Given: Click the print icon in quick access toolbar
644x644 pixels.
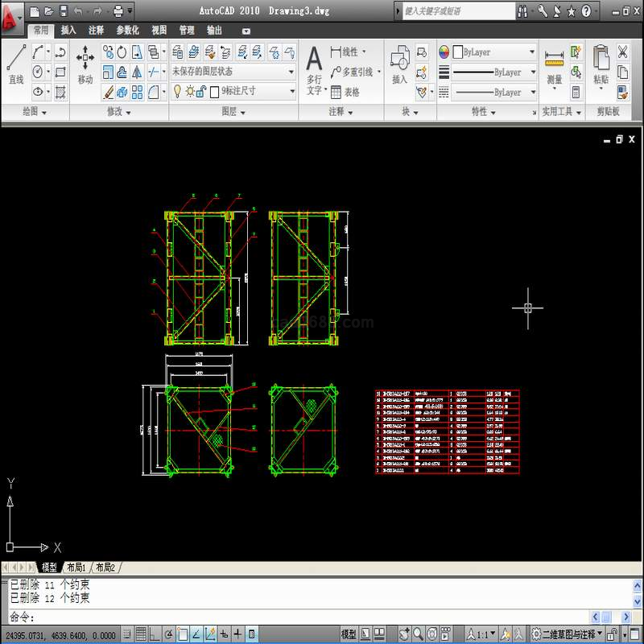Looking at the screenshot, I should (118, 11).
